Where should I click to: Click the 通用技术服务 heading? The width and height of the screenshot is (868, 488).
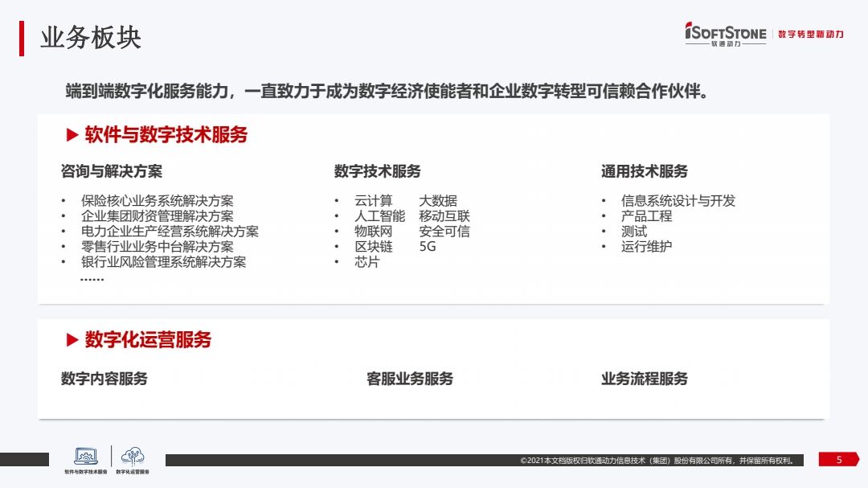tap(644, 171)
